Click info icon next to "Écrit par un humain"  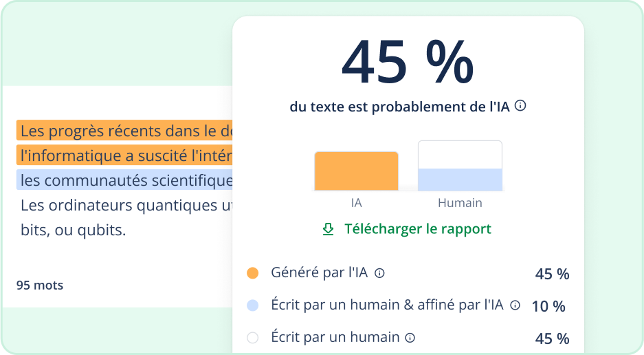coord(410,338)
